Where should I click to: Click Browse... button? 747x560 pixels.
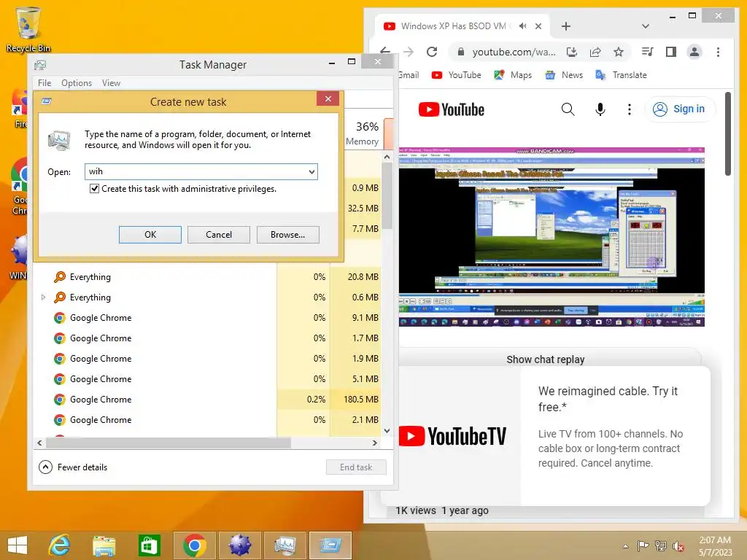point(287,235)
